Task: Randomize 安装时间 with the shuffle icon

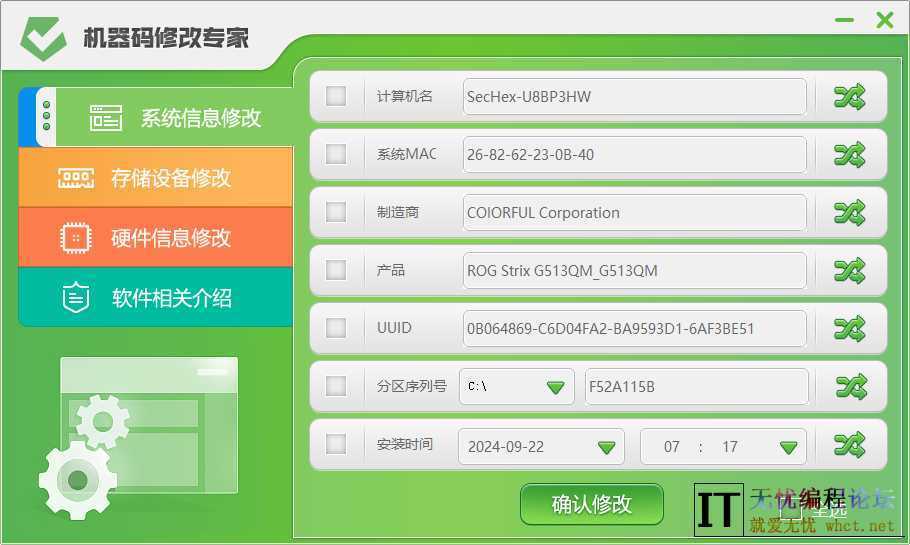Action: (x=849, y=445)
